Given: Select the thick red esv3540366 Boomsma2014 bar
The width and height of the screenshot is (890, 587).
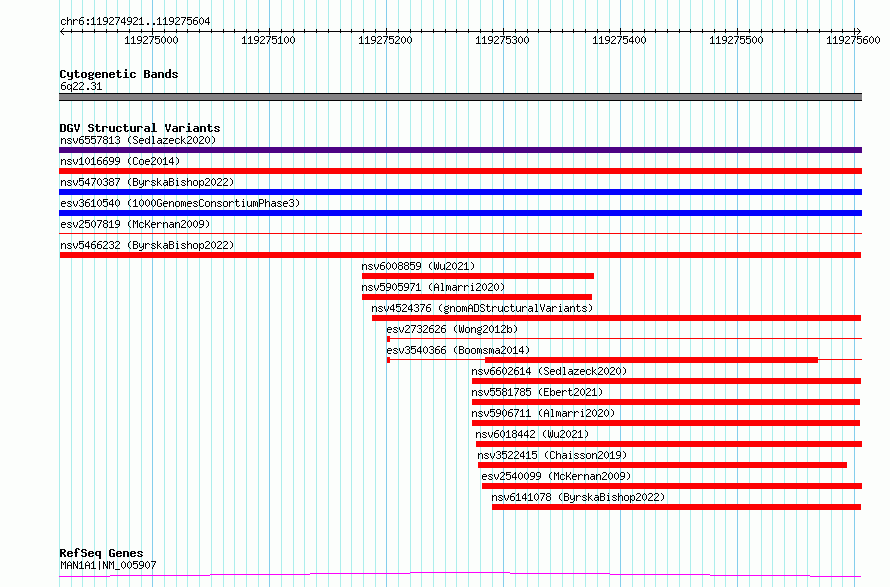Looking at the screenshot, I should (651, 360).
